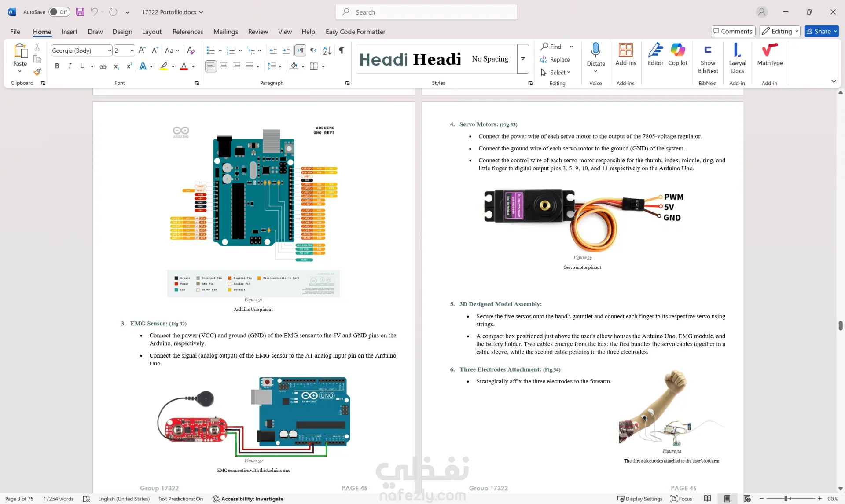
Task: Adjust the zoom slider handle
Action: click(x=786, y=499)
